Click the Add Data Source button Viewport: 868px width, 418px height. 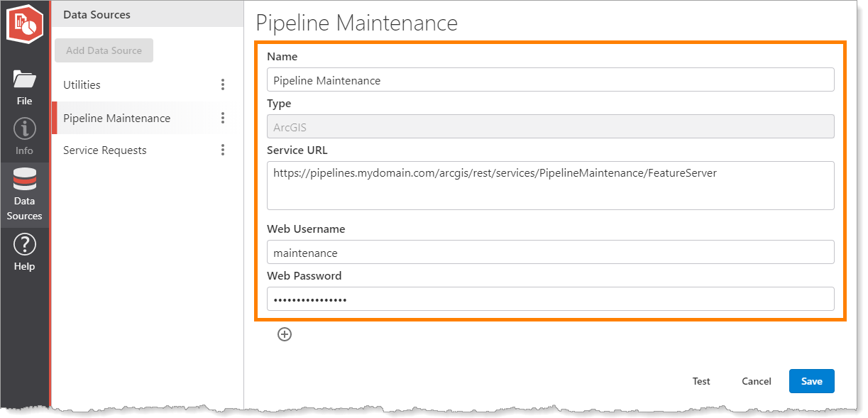click(x=104, y=50)
